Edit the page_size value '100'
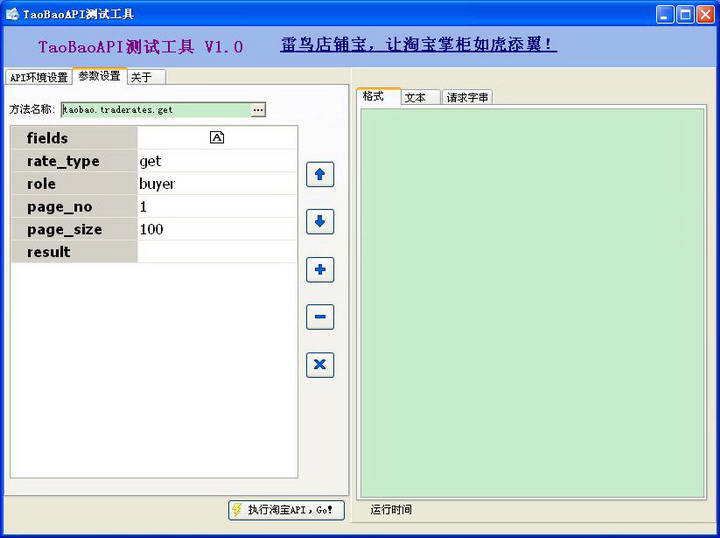This screenshot has width=720, height=538. 217,229
